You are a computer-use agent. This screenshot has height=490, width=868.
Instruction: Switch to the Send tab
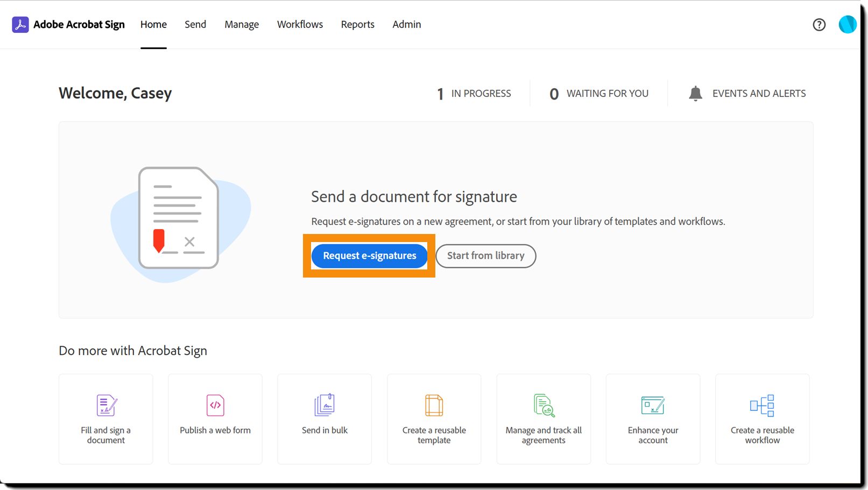tap(195, 25)
